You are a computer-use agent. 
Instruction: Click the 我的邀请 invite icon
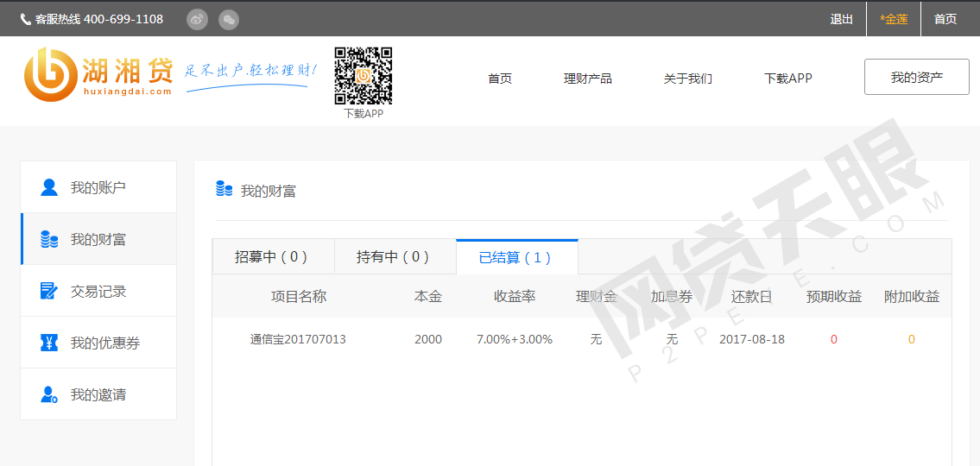tap(49, 394)
